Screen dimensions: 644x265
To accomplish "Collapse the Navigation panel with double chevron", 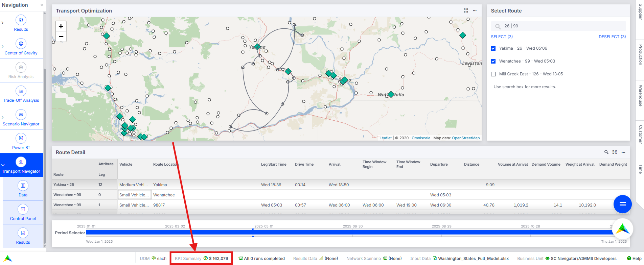I will pos(42,5).
